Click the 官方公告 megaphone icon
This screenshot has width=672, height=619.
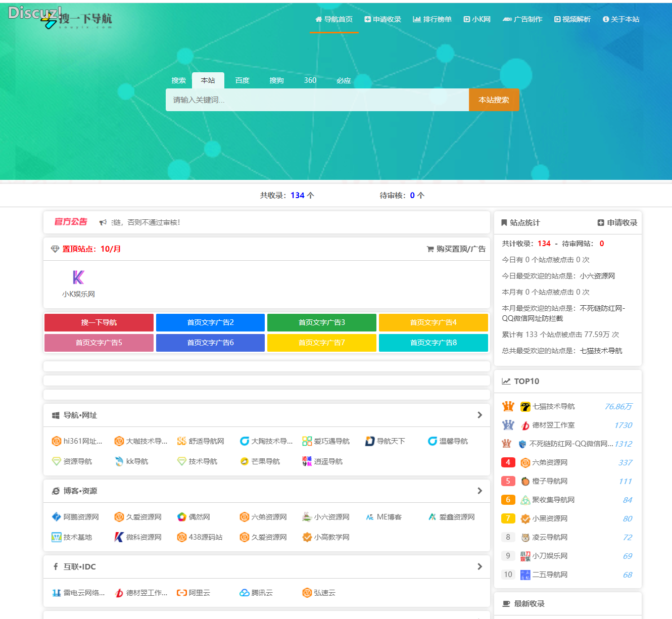[103, 222]
